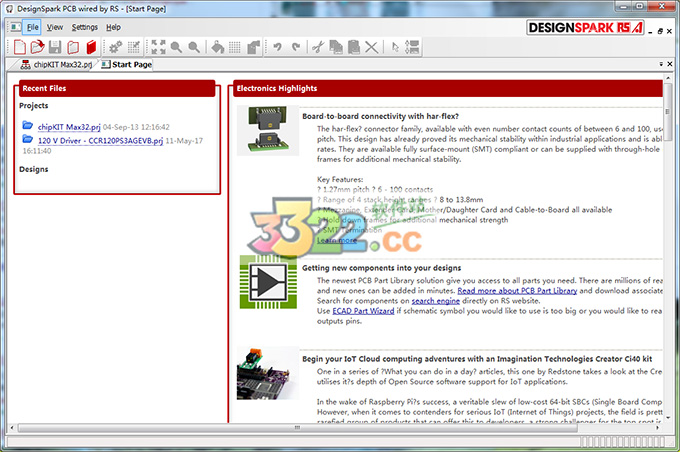Open recent project 120 V Driver - CCR120PS3AGEVB.prj

click(101, 141)
